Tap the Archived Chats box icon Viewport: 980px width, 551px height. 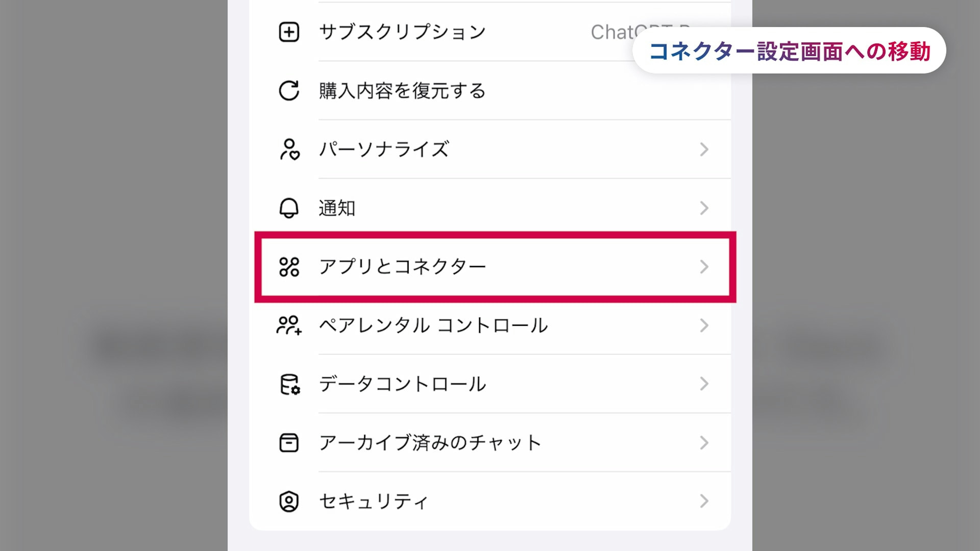289,443
